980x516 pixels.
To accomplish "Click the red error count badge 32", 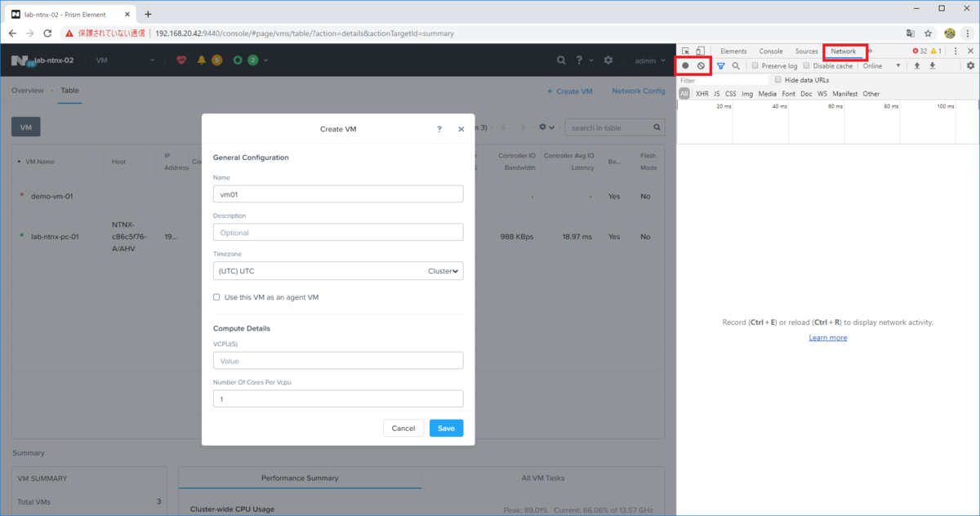I will click(x=920, y=51).
